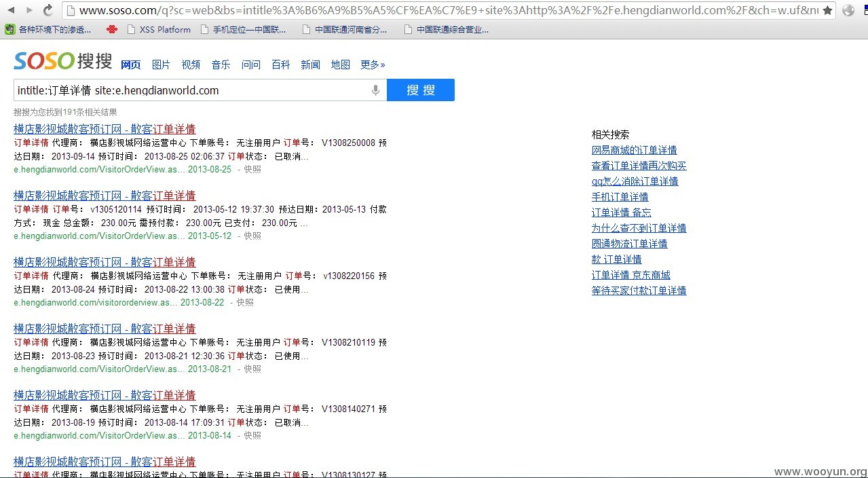
Task: Click the result count text 搜搜为您找到191条相关结果
Action: [x=65, y=112]
